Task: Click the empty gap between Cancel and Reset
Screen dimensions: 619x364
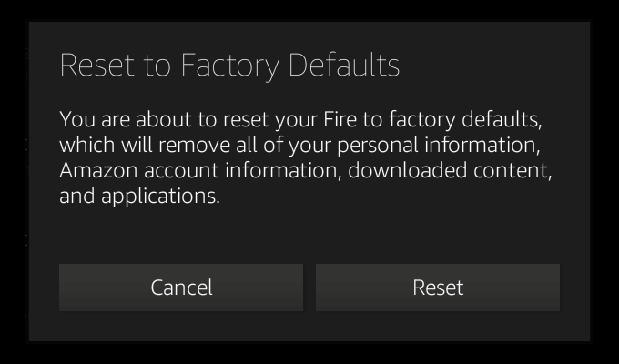Action: [x=309, y=288]
